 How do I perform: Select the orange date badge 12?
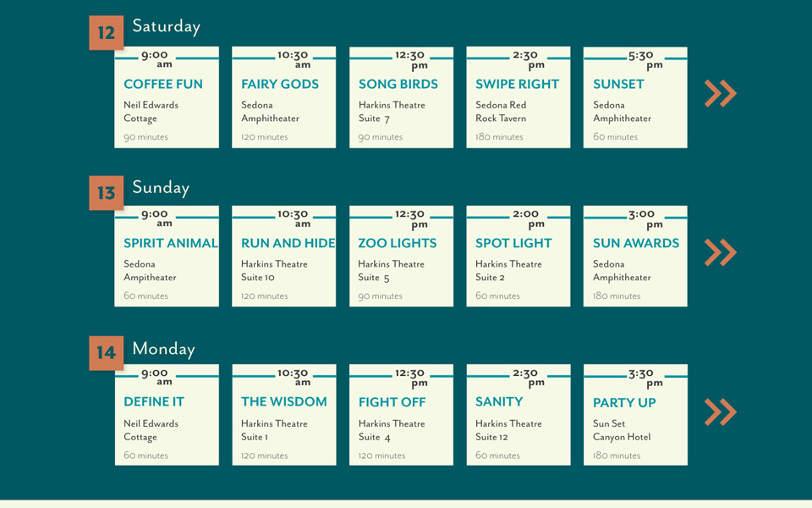106,33
